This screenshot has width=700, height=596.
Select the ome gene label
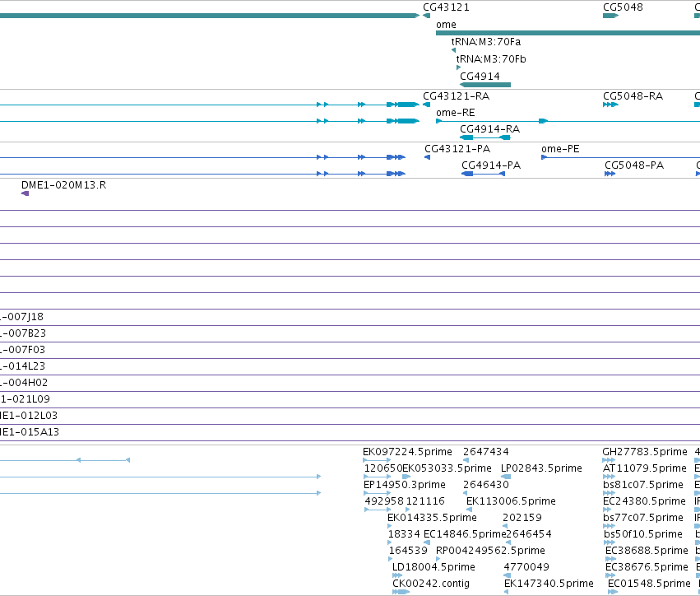(446, 25)
